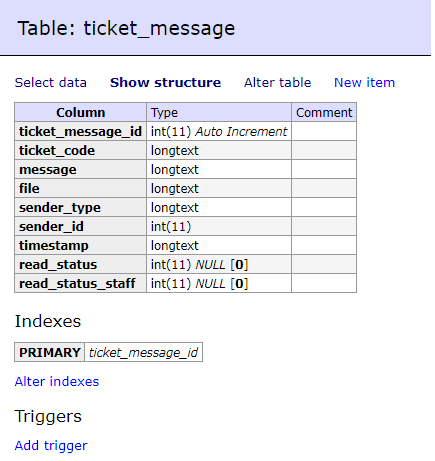This screenshot has height=461, width=435.
Task: Click the timestamp column name
Action: click(x=54, y=245)
